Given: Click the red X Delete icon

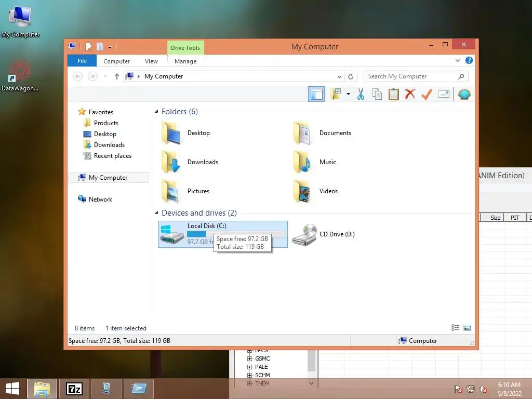Looking at the screenshot, I should pos(410,94).
